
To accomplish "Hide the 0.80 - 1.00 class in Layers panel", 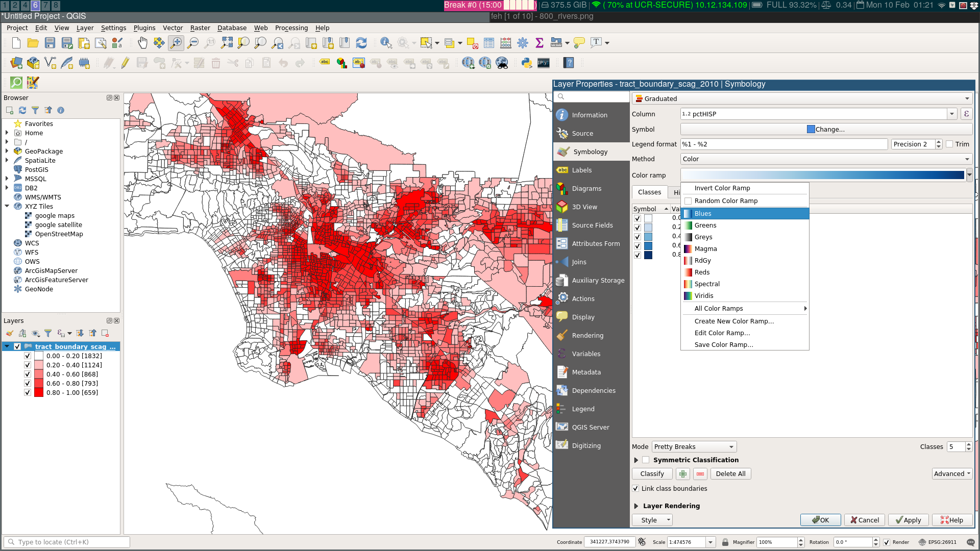I will coord(27,392).
